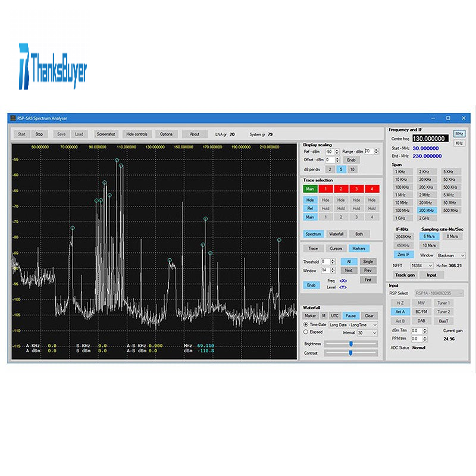Click the Centre freq input field

point(430,138)
